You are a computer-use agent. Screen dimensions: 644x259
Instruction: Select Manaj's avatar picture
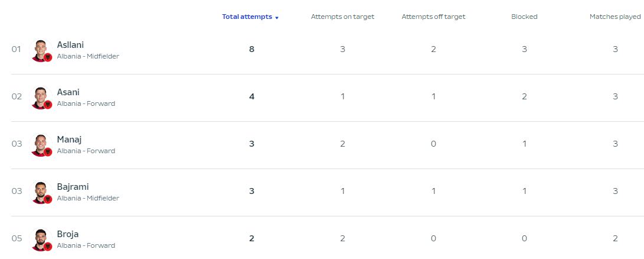pos(40,145)
